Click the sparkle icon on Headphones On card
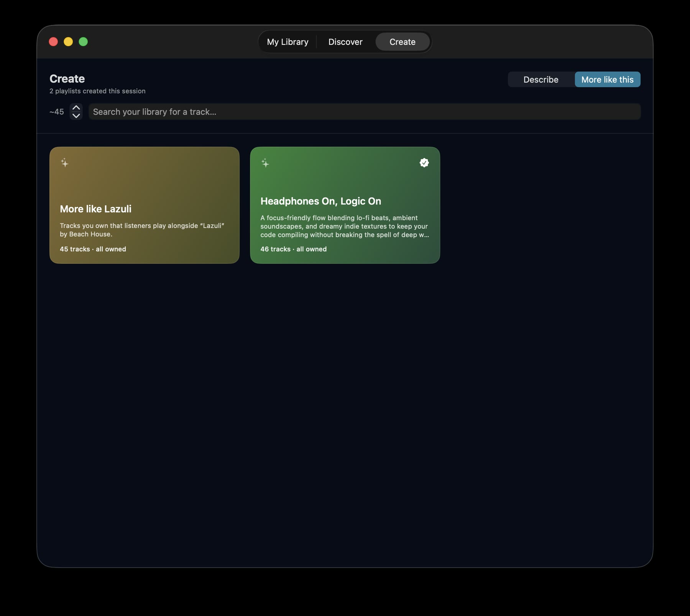Viewport: 690px width, 616px height. 265,163
